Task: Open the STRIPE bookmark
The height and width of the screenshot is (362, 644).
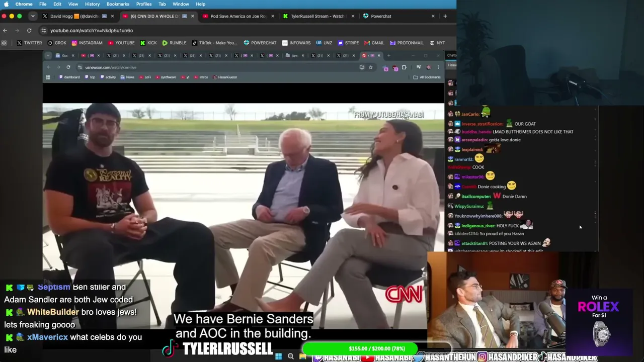Action: click(x=348, y=43)
